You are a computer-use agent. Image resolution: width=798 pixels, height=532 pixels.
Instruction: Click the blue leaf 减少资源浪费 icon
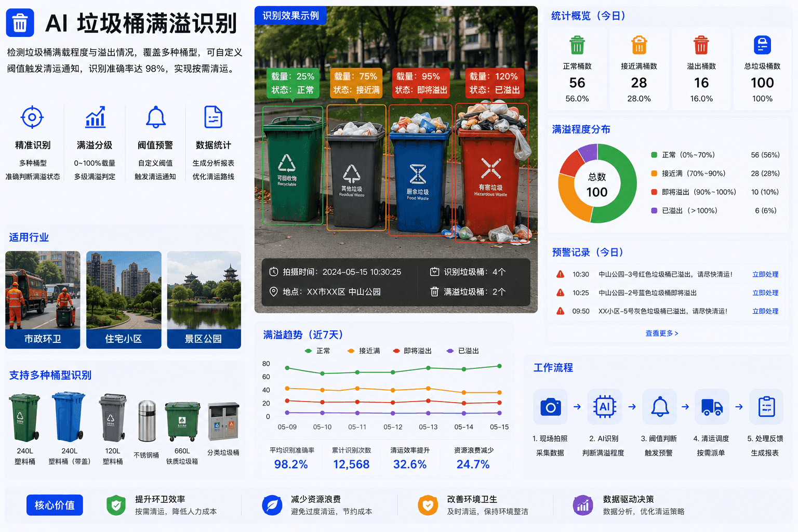272,505
